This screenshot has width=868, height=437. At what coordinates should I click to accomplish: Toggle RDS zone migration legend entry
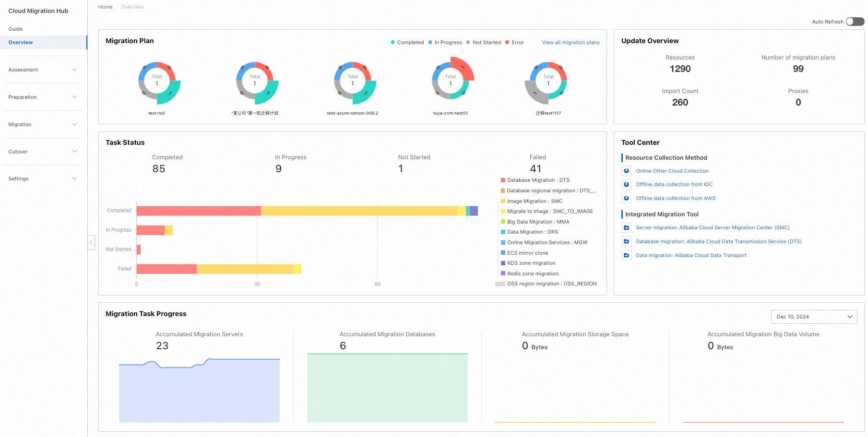tap(528, 263)
